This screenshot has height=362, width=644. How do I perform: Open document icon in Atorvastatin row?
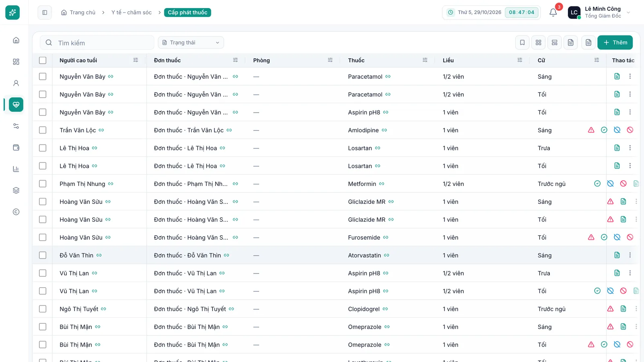(x=617, y=255)
